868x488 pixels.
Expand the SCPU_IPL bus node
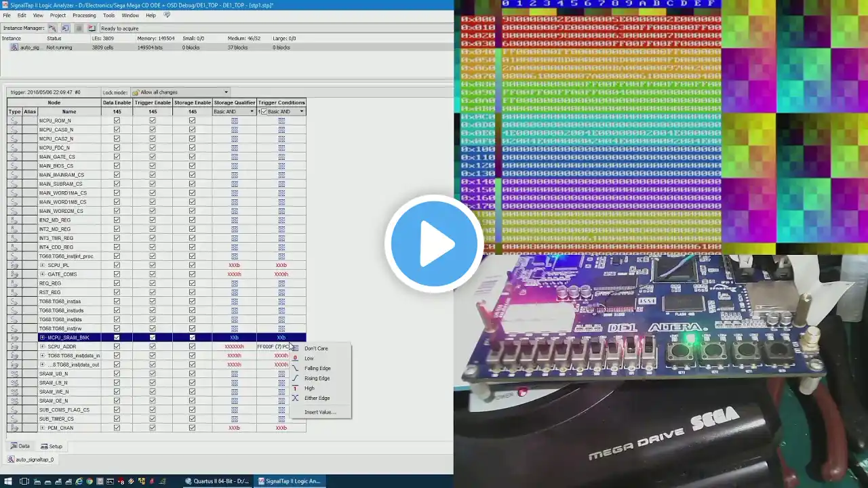point(42,265)
